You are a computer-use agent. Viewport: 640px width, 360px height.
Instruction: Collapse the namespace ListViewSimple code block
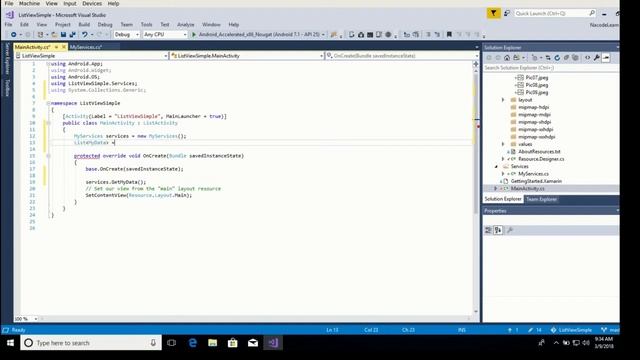(x=48, y=103)
